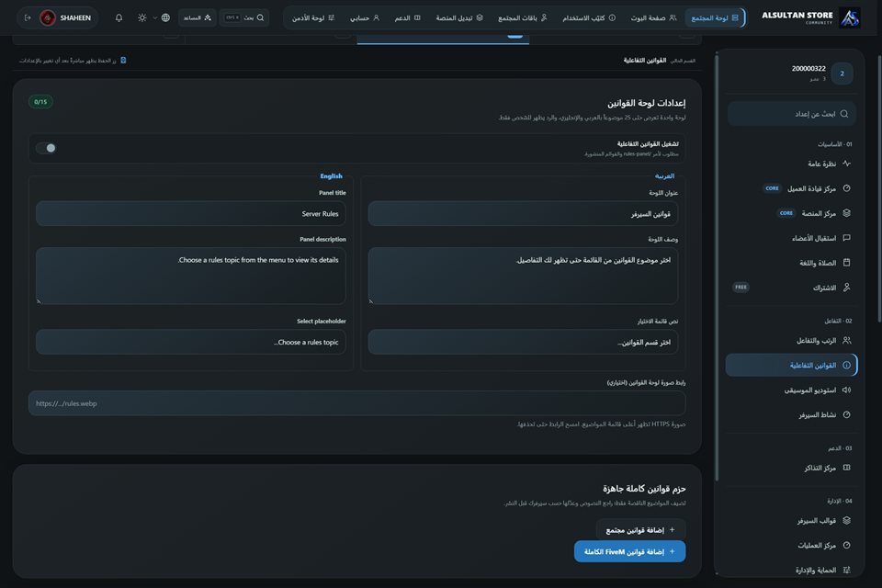This screenshot has width=882, height=588.
Task: Click إضافة قوانين FiveM الكاملة button
Action: [629, 551]
